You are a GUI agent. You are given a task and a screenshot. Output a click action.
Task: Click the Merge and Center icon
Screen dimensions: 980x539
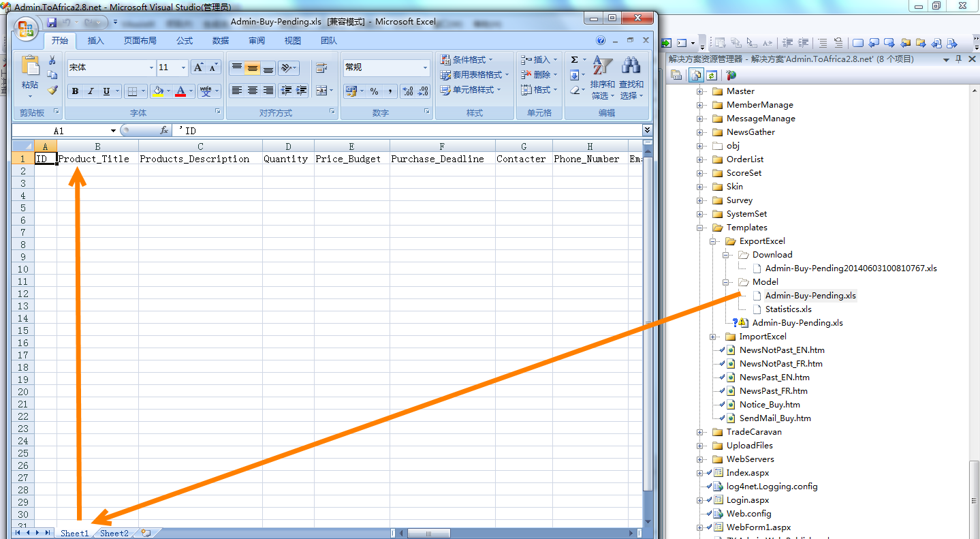pyautogui.click(x=320, y=90)
